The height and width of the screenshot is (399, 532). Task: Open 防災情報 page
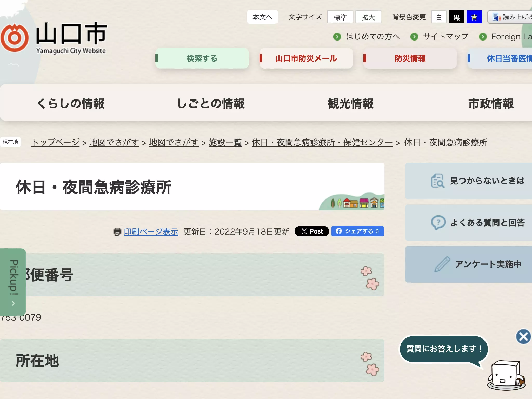click(410, 58)
